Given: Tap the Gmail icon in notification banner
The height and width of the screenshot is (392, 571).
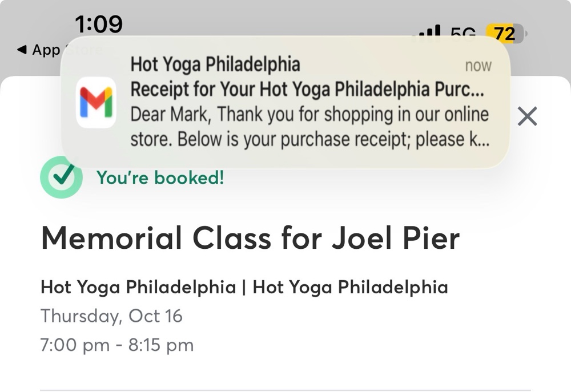Looking at the screenshot, I should [96, 102].
